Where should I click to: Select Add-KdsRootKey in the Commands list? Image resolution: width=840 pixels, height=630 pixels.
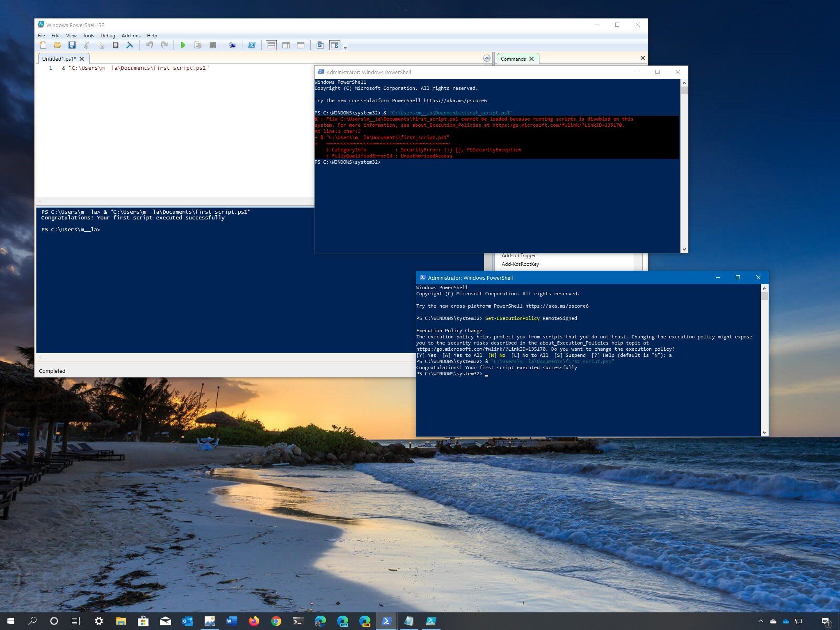point(520,264)
